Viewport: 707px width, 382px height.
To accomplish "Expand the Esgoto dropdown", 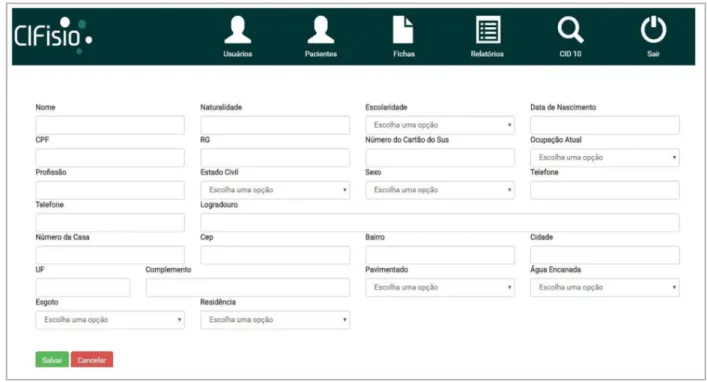I will tap(110, 320).
